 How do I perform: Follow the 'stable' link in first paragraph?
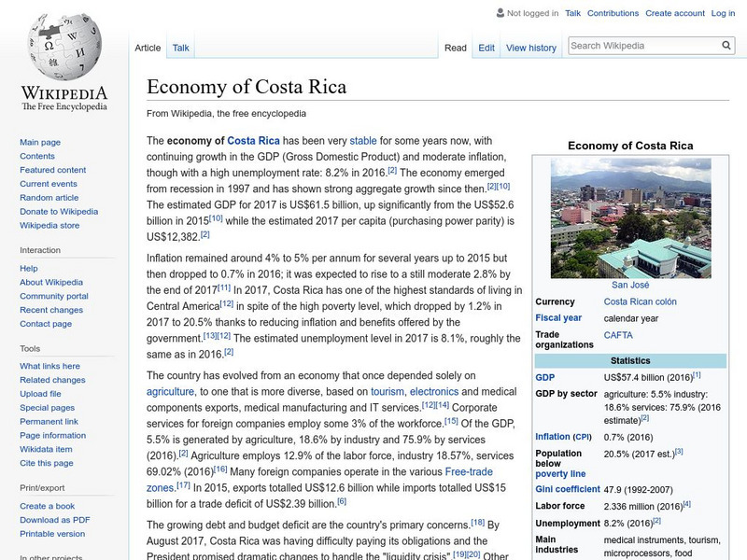tap(363, 141)
